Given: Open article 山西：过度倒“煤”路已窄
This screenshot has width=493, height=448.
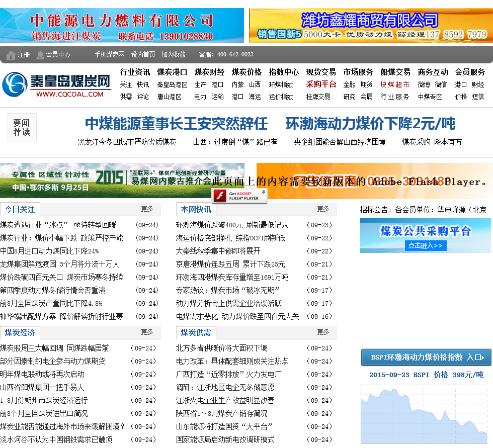Looking at the screenshot, I should coord(235,142).
